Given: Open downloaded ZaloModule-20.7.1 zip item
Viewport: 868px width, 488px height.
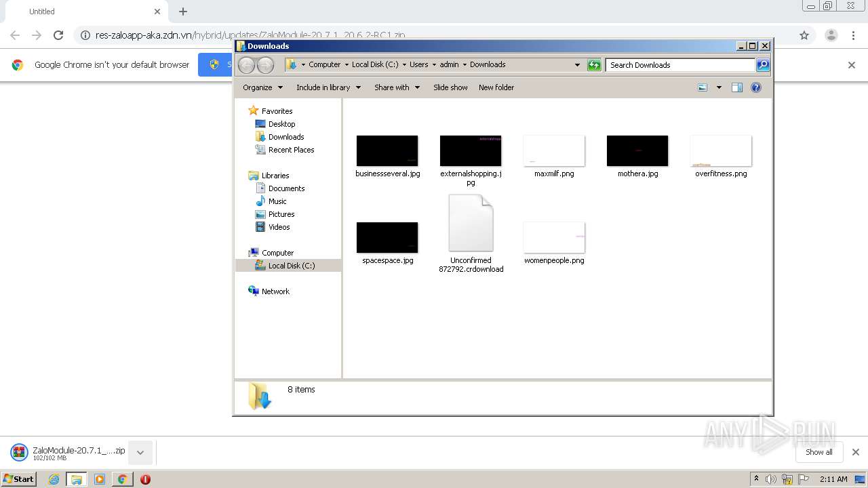Looking at the screenshot, I should point(68,453).
